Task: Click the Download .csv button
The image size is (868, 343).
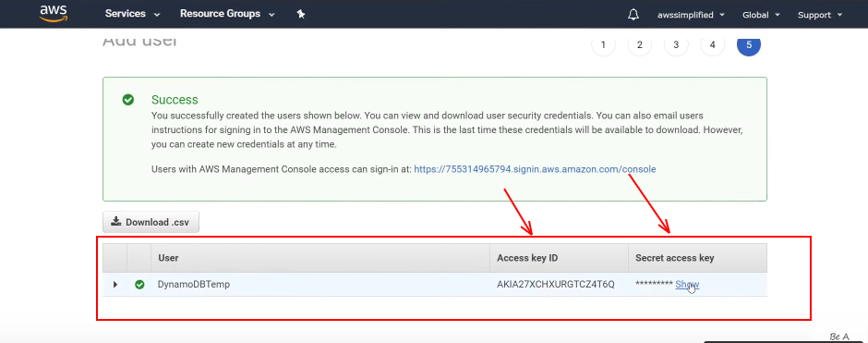Action: tap(151, 222)
